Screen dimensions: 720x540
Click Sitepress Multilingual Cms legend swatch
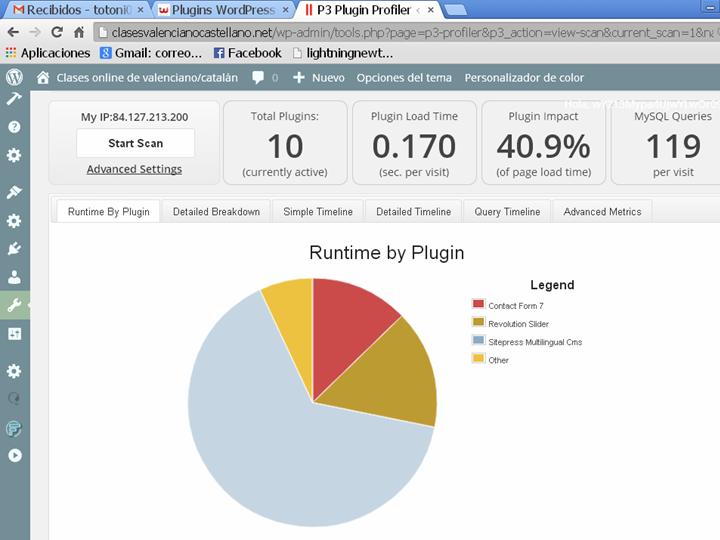tap(478, 340)
